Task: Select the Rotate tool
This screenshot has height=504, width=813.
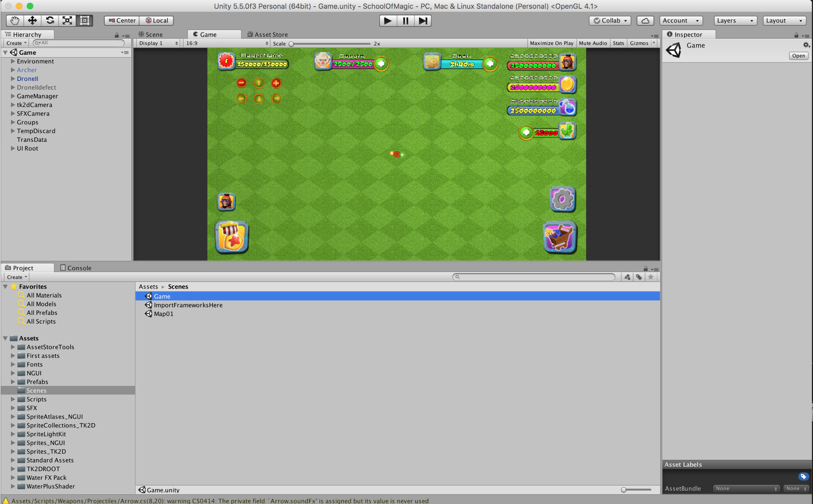Action: tap(50, 21)
